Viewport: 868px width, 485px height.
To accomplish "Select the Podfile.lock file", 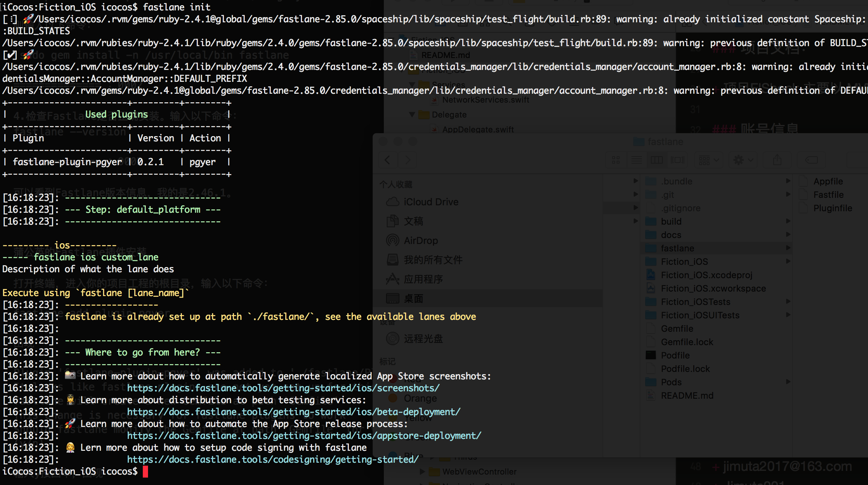I will 685,369.
